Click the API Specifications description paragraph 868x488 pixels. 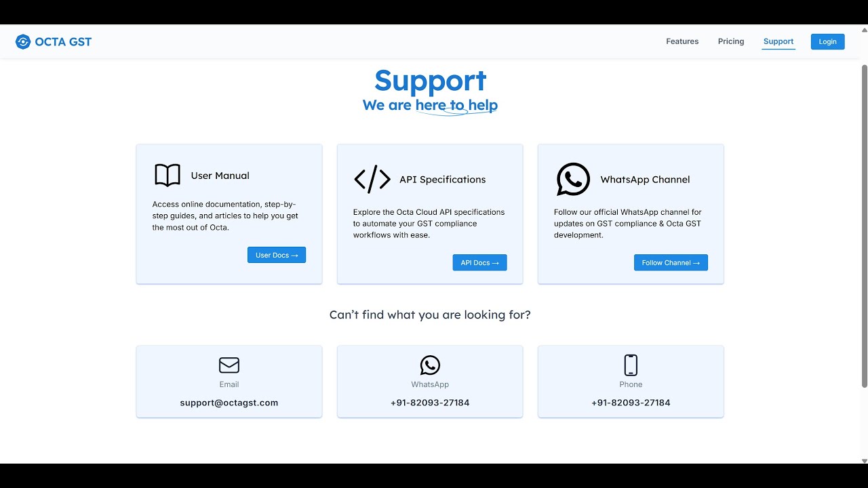click(429, 224)
